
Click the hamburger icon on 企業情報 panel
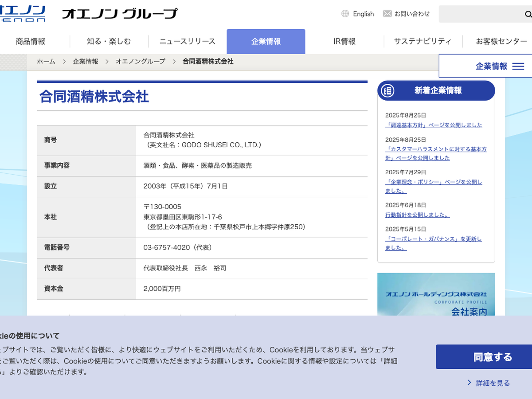pyautogui.click(x=518, y=66)
